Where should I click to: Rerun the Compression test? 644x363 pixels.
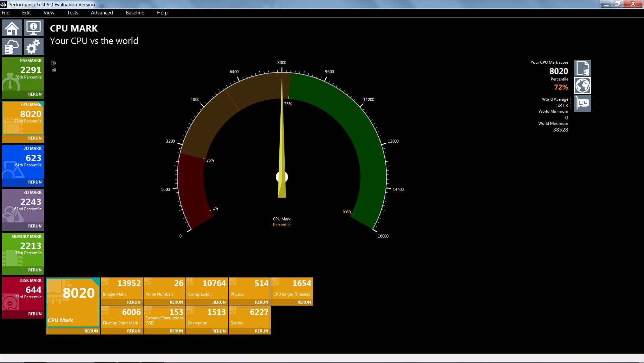pyautogui.click(x=219, y=302)
